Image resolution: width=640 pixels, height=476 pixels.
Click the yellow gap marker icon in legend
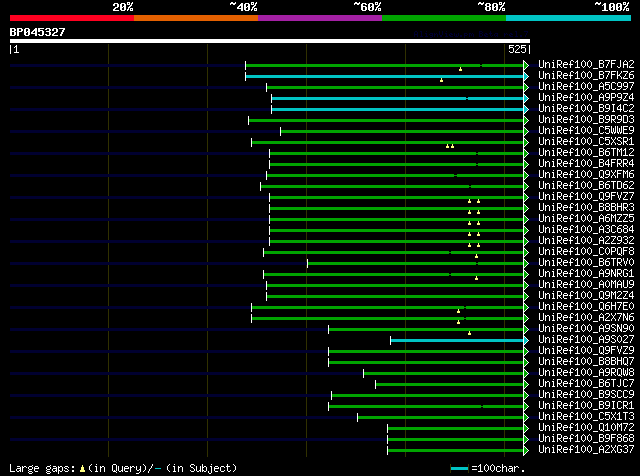pos(82,468)
